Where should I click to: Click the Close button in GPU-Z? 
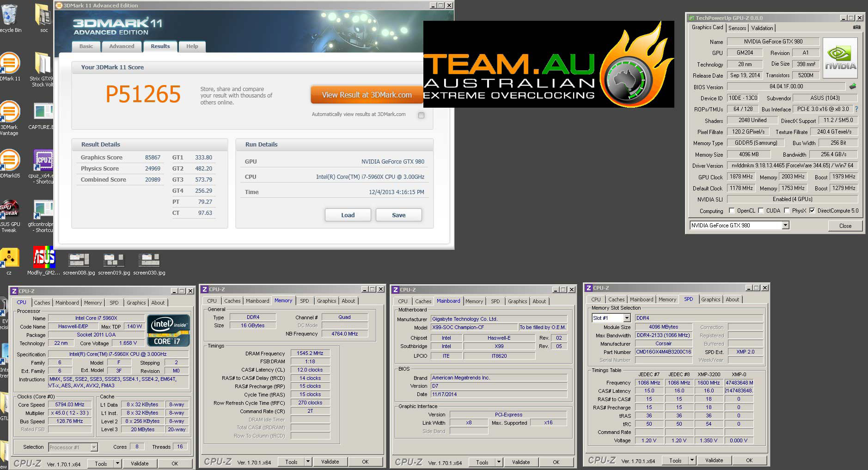845,226
